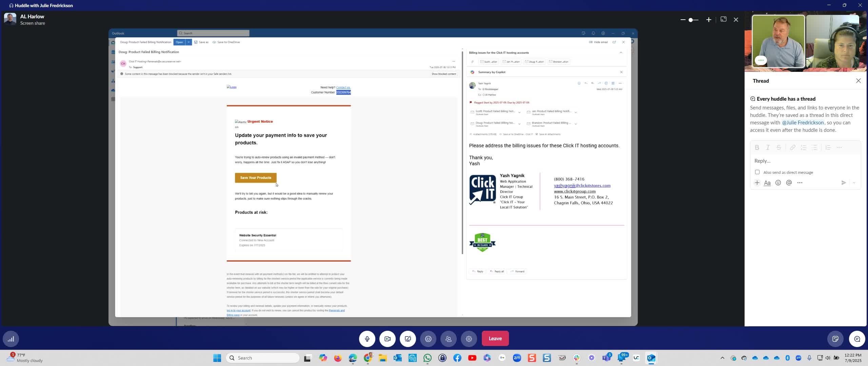The image size is (868, 366).
Task: Open the emoji reactions button
Action: pos(428,339)
